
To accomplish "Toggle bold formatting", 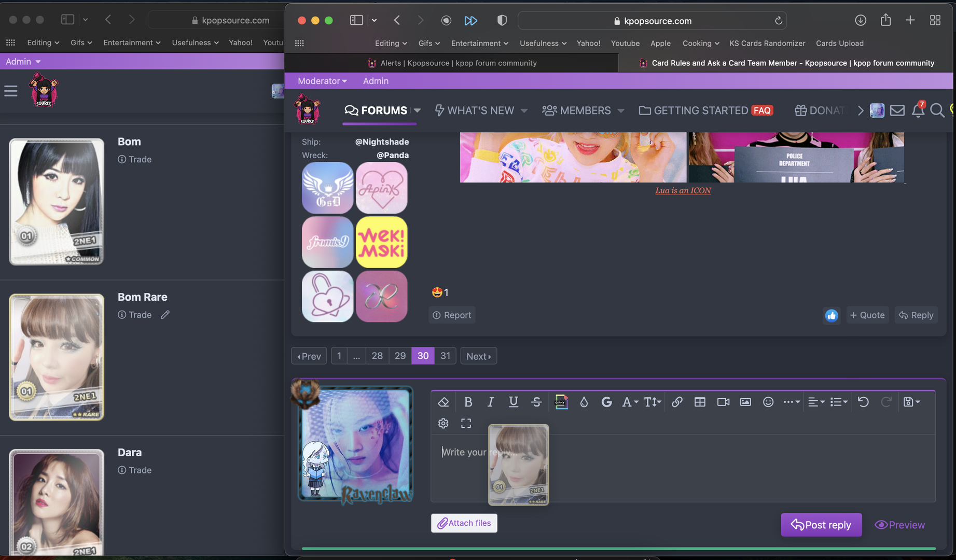I will 468,402.
